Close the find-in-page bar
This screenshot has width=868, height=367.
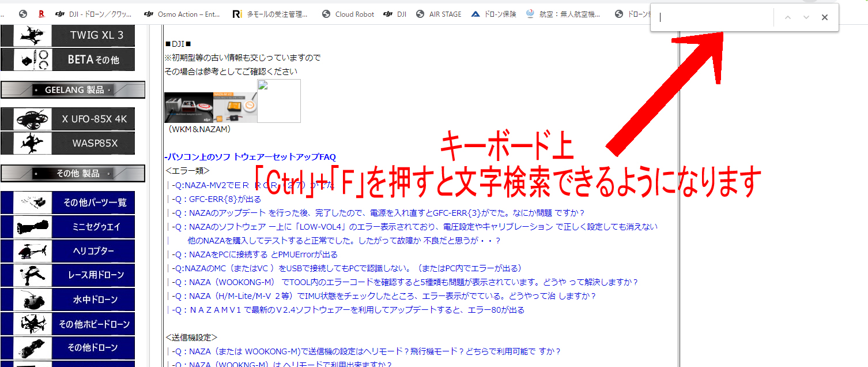[825, 17]
